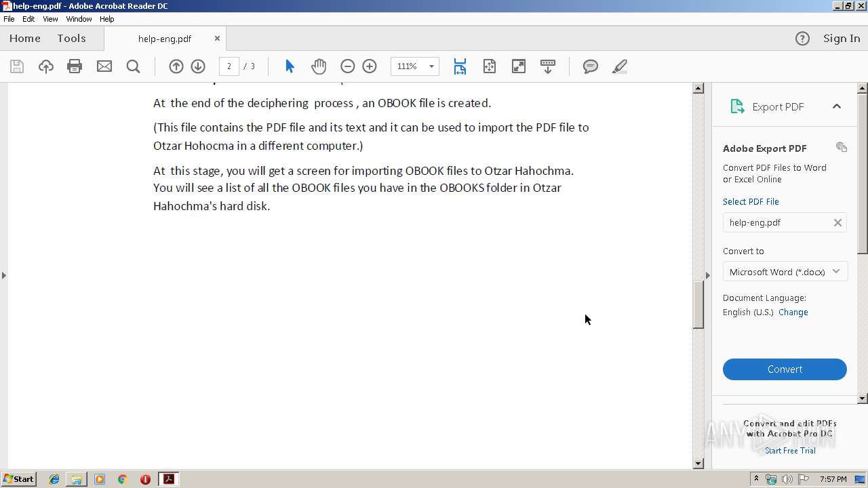Zoom in with plus icon
This screenshot has height=488, width=868.
(370, 66)
